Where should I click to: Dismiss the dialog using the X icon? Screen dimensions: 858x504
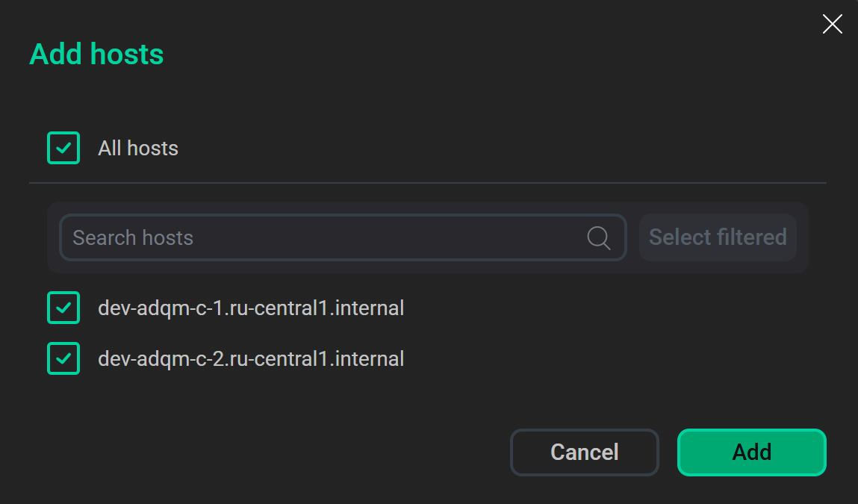(832, 24)
